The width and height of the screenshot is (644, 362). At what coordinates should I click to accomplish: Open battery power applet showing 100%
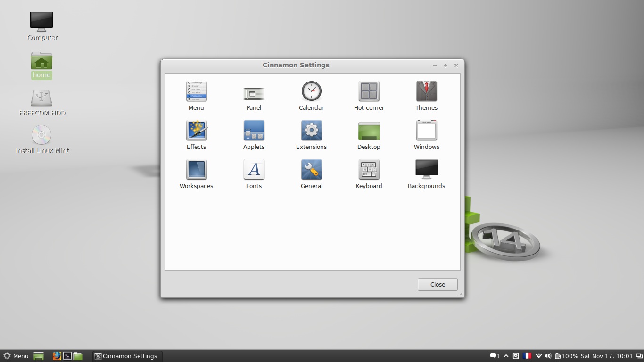[566, 356]
